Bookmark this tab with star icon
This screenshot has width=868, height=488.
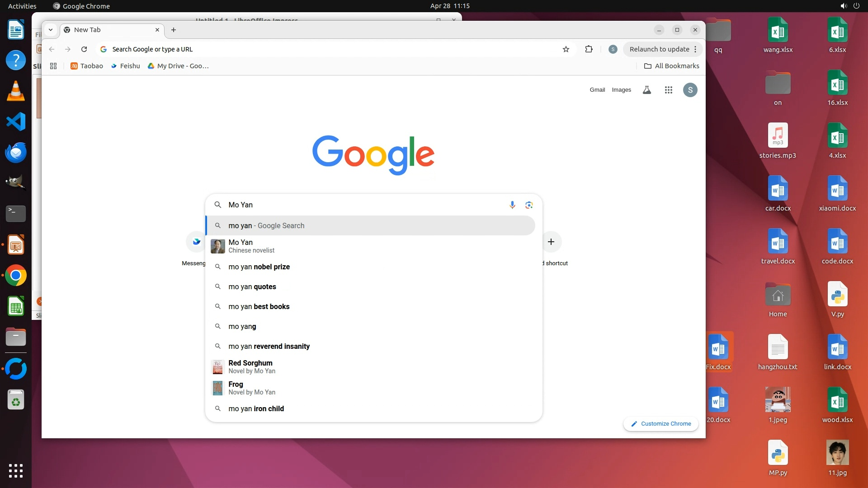click(566, 49)
